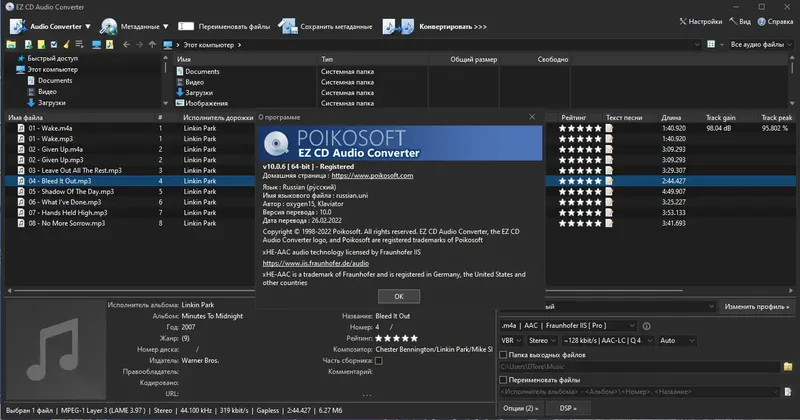Screen dimensions: 800x420
Task: Click the Конвертировать music notes icon
Action: click(398, 27)
